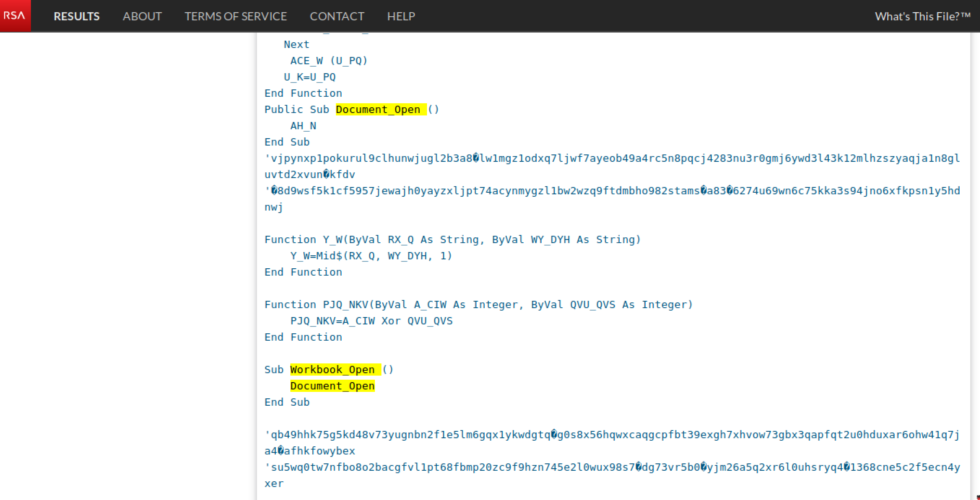Click the ACE_W (U_PQ) code line

click(x=329, y=60)
